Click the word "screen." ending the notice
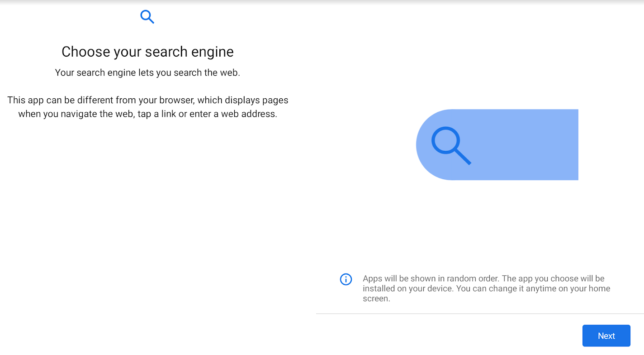Image resolution: width=644 pixels, height=355 pixels. click(x=376, y=299)
